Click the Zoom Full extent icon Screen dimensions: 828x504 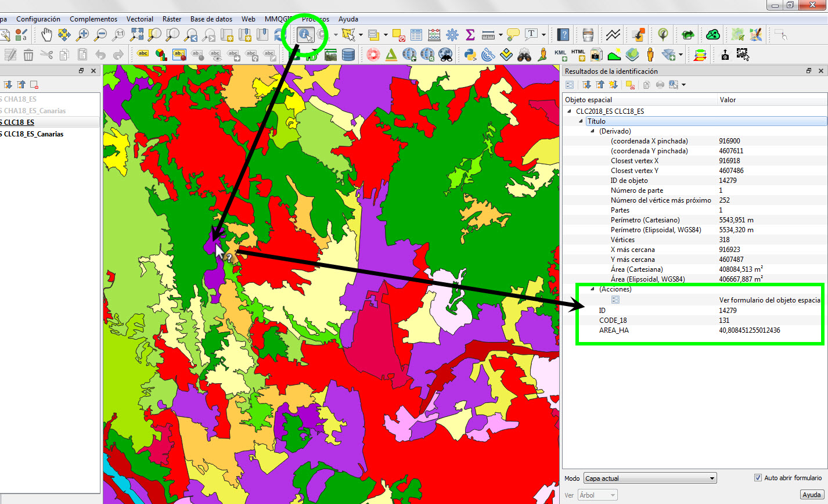pos(136,35)
